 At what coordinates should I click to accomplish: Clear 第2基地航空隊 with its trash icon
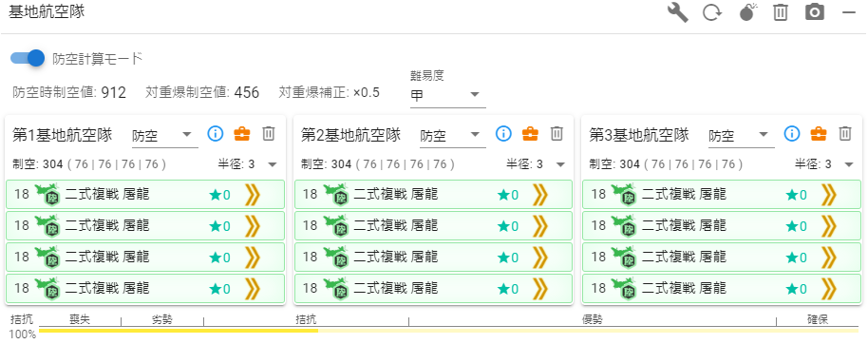point(557,133)
